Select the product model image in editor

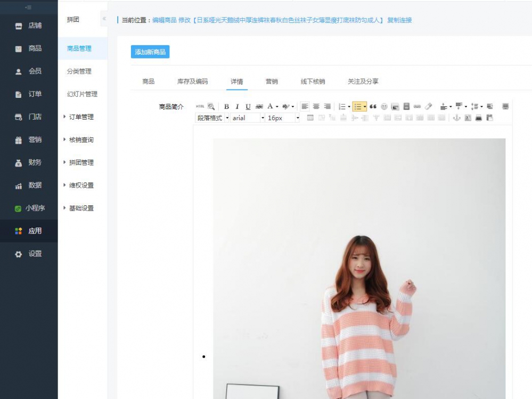tap(359, 269)
